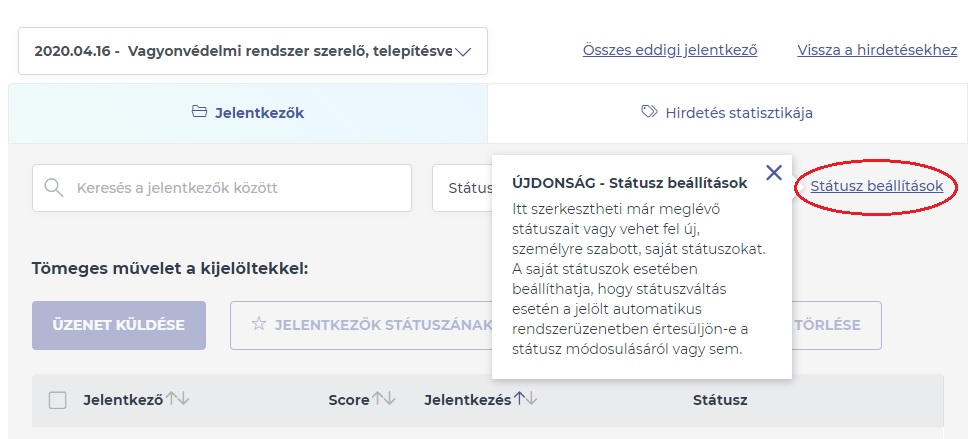Sort by Jelentkező column arrows

pyautogui.click(x=178, y=399)
